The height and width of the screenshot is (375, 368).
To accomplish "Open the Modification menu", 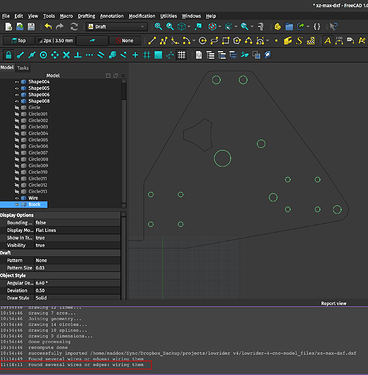I will [x=142, y=16].
